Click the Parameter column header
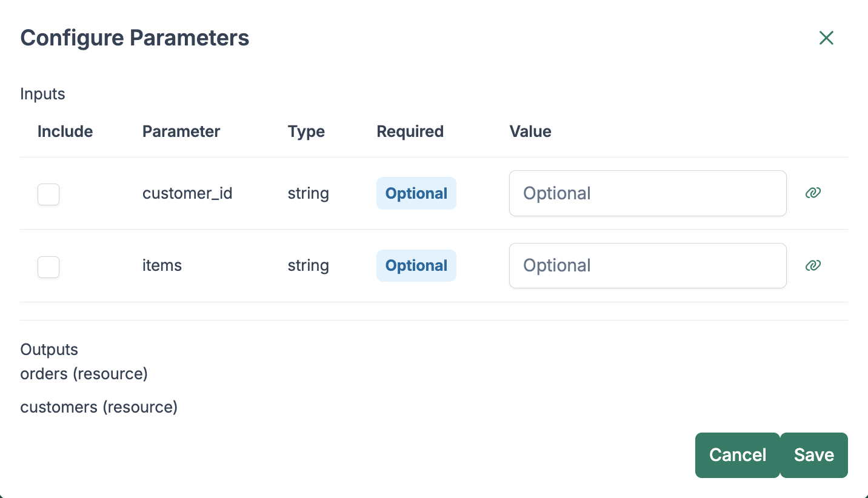This screenshot has width=868, height=498. (x=181, y=131)
